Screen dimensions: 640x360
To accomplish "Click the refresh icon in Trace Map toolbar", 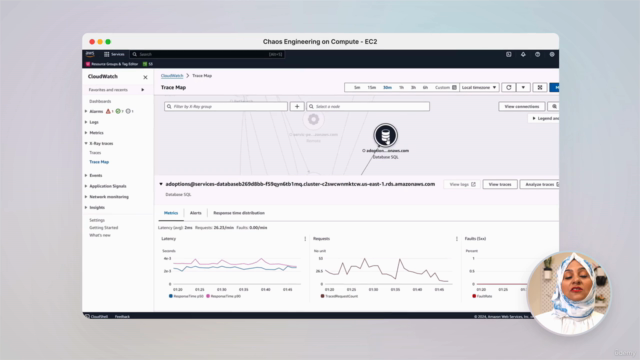I will tap(509, 87).
